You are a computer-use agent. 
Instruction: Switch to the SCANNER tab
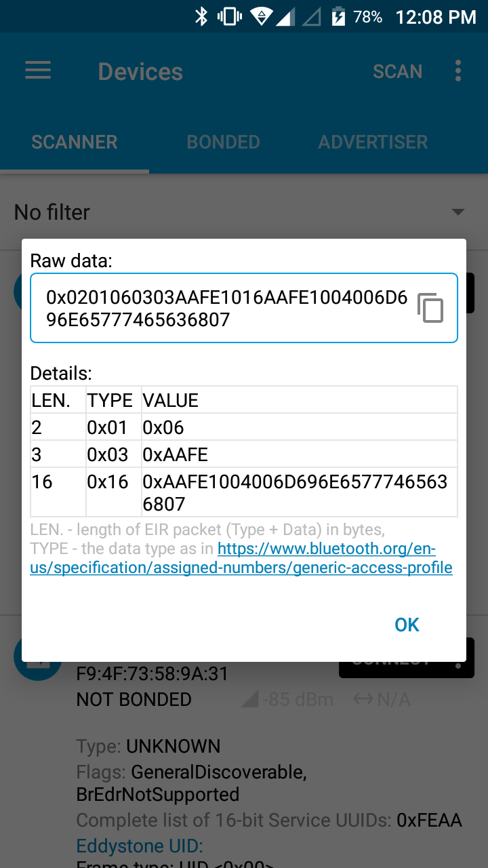click(75, 142)
